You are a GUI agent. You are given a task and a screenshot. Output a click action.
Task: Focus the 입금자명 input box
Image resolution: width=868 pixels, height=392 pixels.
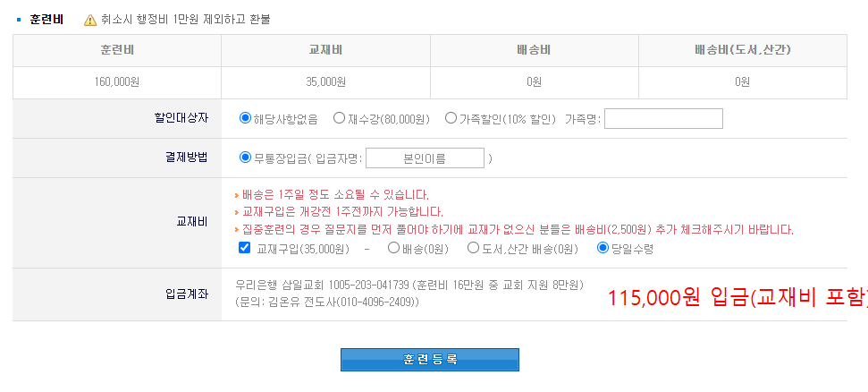tap(425, 158)
